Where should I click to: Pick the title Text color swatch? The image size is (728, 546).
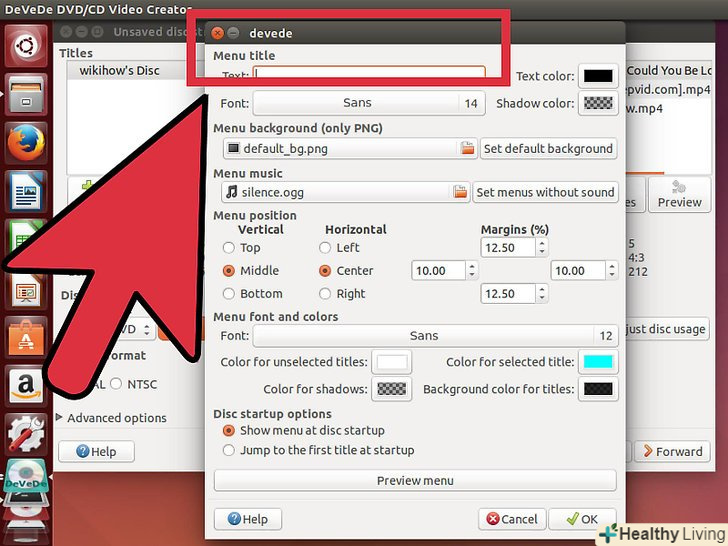[x=598, y=76]
